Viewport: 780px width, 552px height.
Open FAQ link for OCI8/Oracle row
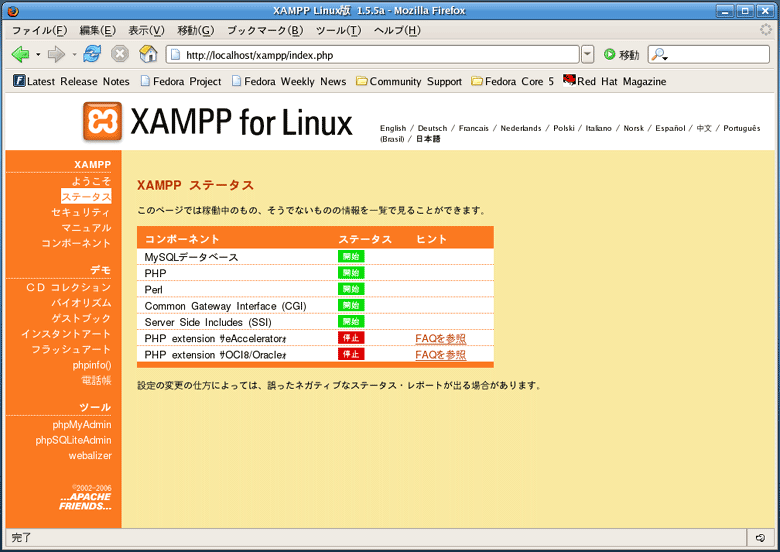(x=441, y=355)
